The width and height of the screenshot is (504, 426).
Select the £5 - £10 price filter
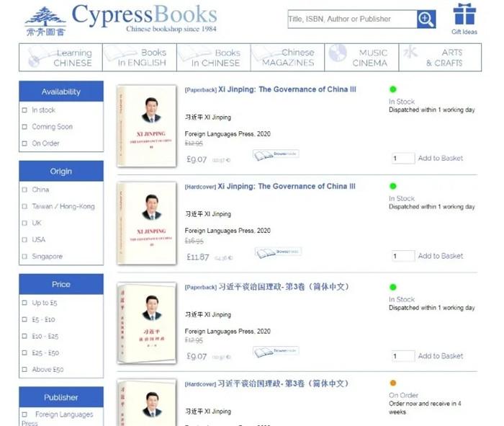click(x=24, y=319)
